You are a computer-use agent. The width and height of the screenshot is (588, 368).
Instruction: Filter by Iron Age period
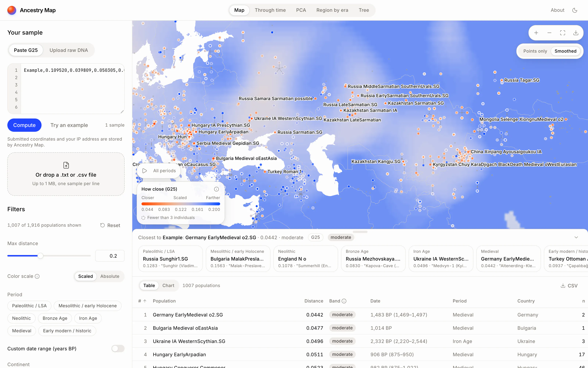(88, 318)
